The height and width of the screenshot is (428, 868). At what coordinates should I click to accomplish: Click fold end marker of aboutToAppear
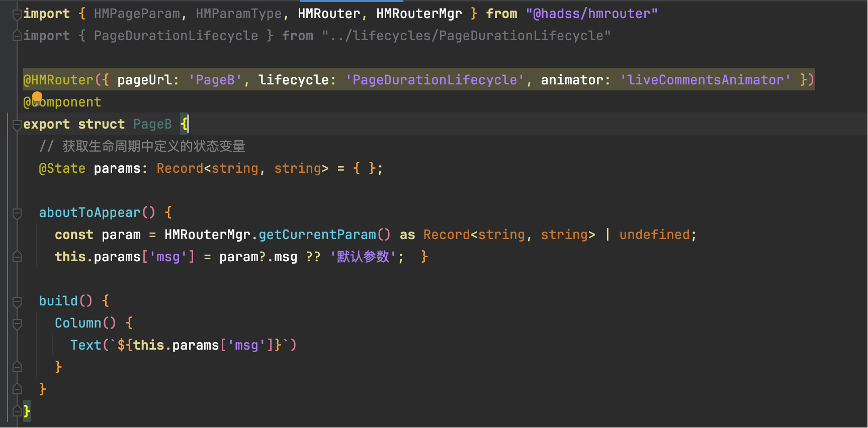[x=17, y=257]
